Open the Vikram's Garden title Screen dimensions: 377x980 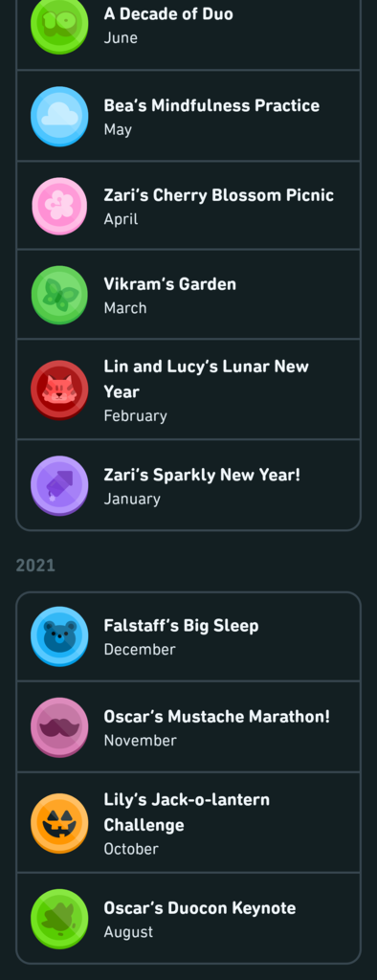tap(170, 284)
